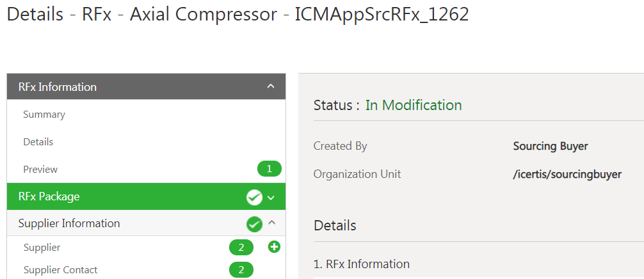Expand the RFx Package section chevron
The height and width of the screenshot is (279, 644).
pyautogui.click(x=271, y=198)
